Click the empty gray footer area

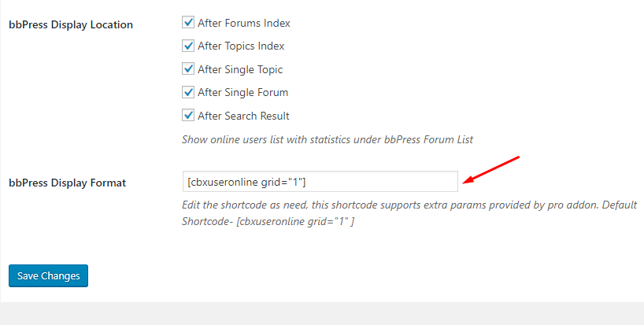point(322,314)
